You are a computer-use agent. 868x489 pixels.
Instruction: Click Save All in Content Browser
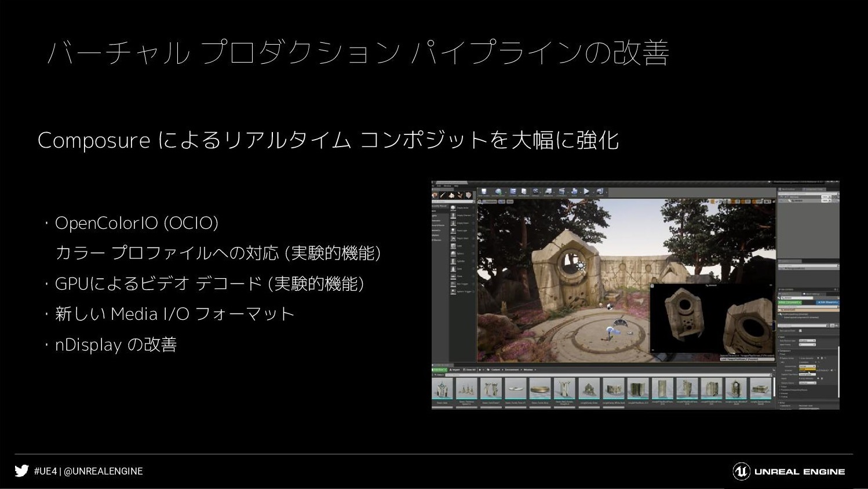click(469, 370)
